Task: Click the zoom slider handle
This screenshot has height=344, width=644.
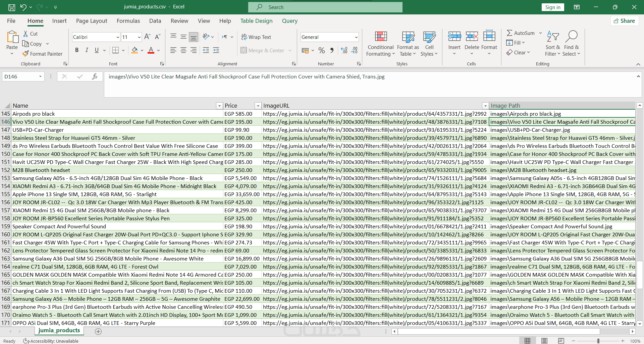Action: 598,341
